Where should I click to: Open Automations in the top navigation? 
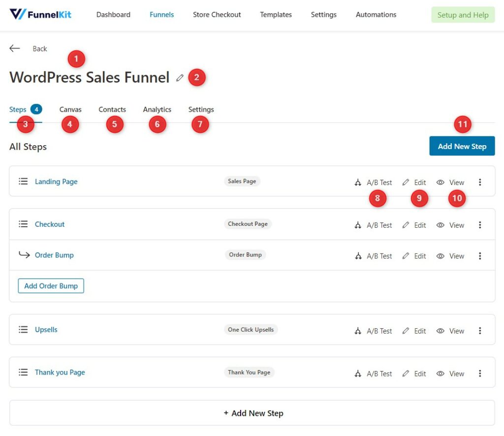[376, 14]
